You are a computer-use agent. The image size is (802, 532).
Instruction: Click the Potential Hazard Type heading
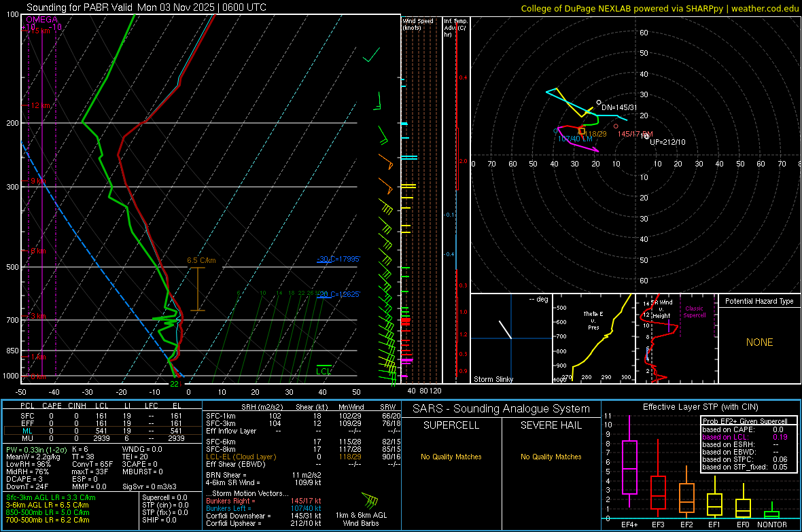click(x=759, y=301)
